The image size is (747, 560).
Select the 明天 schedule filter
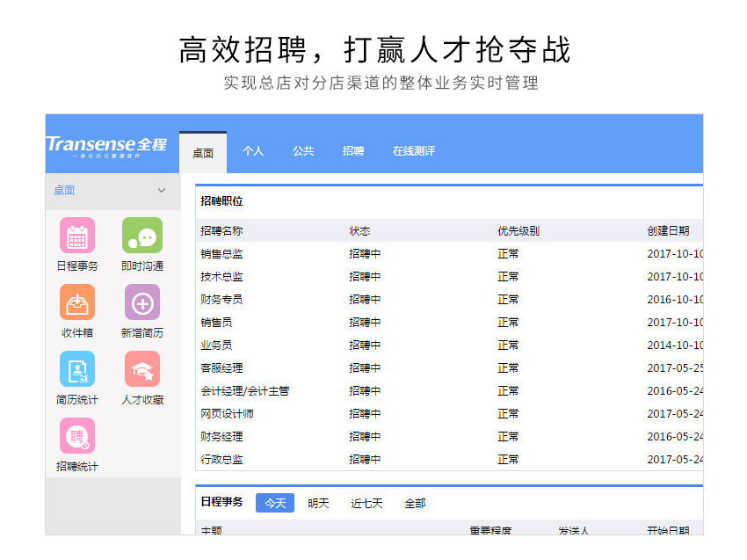point(318,503)
